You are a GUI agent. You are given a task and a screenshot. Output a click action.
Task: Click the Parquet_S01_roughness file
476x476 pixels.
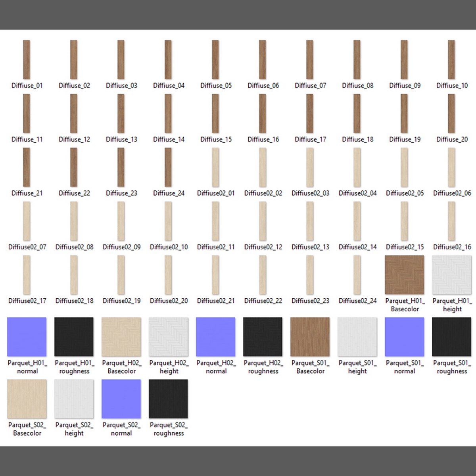[451, 337]
